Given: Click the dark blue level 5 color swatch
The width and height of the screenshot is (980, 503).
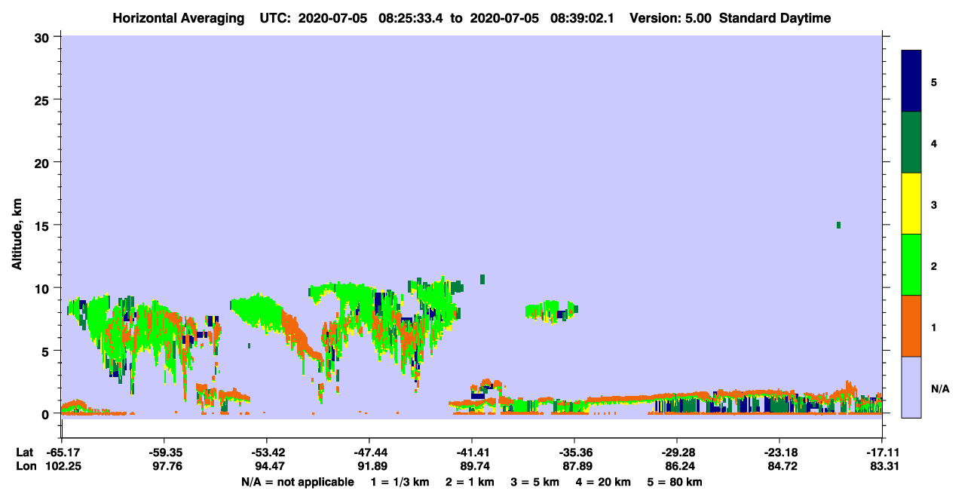Looking at the screenshot, I should pos(911,81).
